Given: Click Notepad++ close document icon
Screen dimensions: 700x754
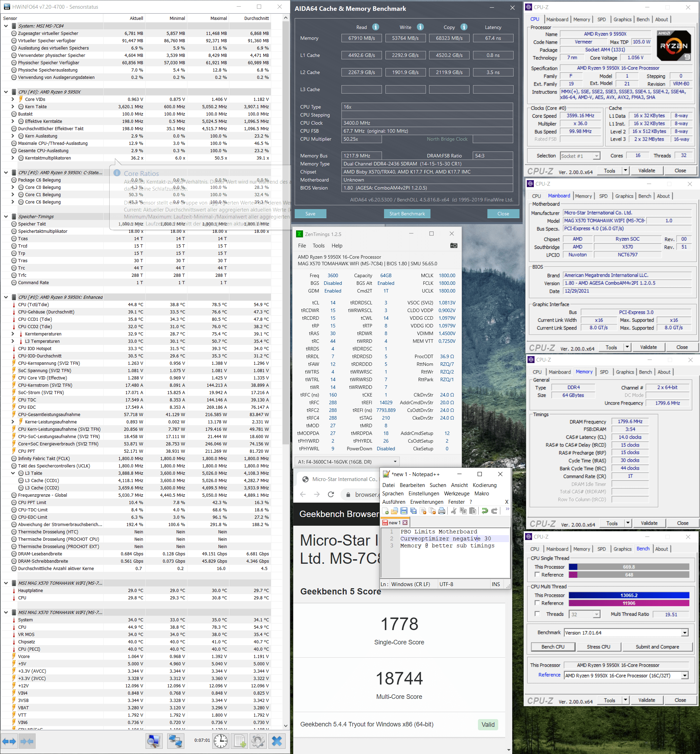Looking at the screenshot, I should click(x=423, y=511).
